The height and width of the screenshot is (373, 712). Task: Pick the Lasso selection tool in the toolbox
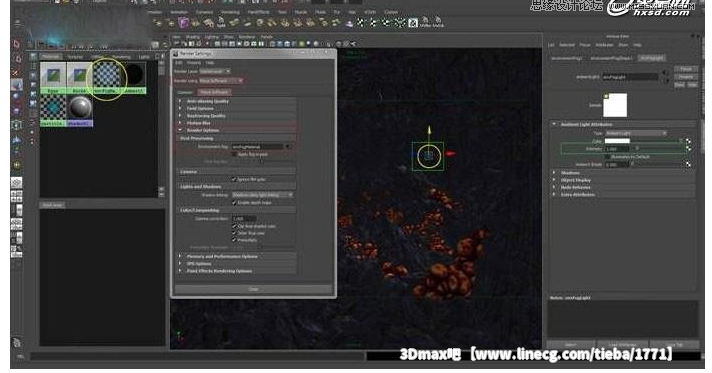pos(17,58)
